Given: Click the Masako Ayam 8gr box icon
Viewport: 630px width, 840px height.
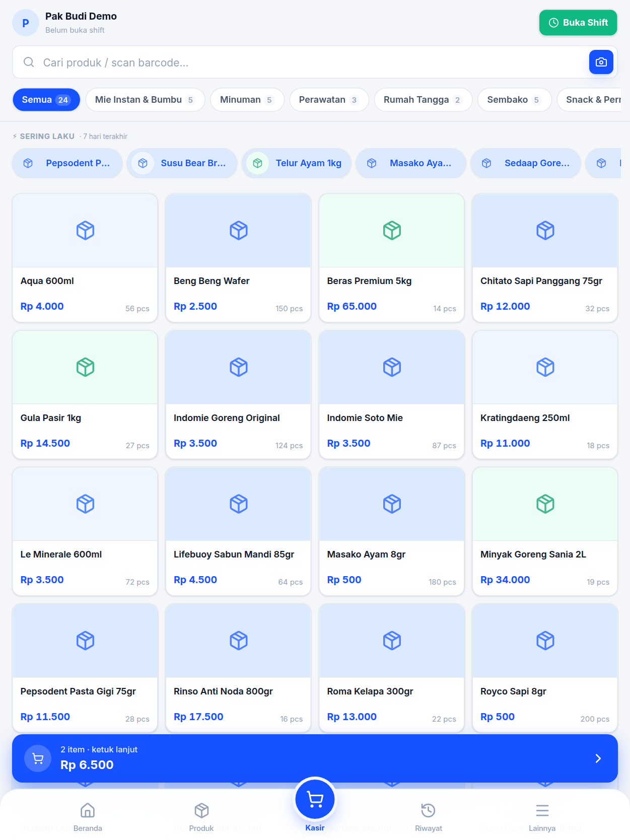Looking at the screenshot, I should point(392,504).
